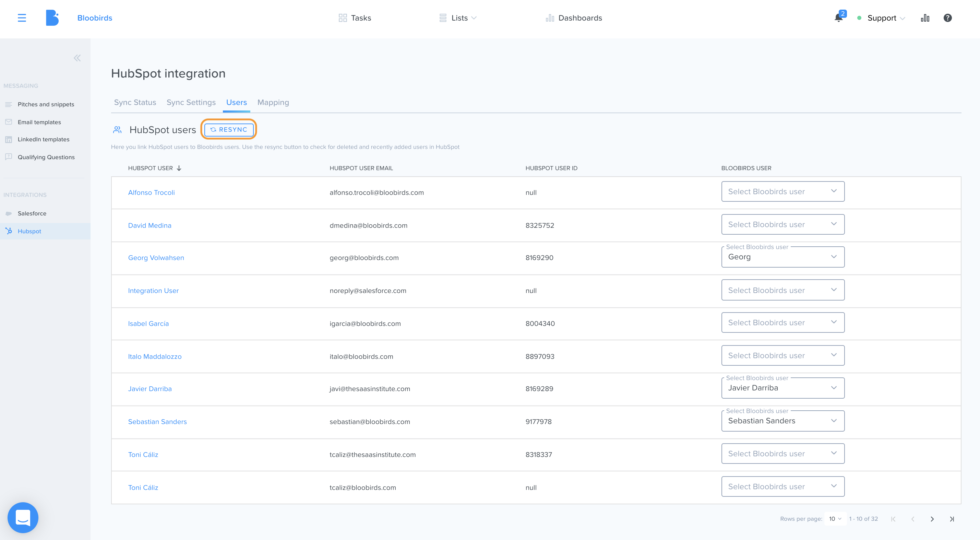Open dropdown for tcaliz@thesaasinstitute.com row
This screenshot has height=540, width=980.
(x=783, y=454)
